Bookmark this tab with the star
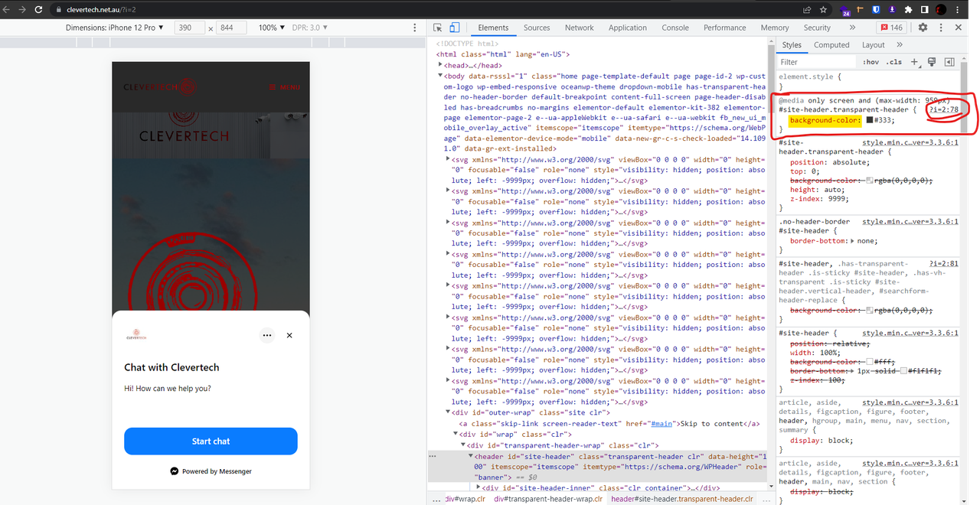Image resolution: width=980 pixels, height=505 pixels. [824, 9]
